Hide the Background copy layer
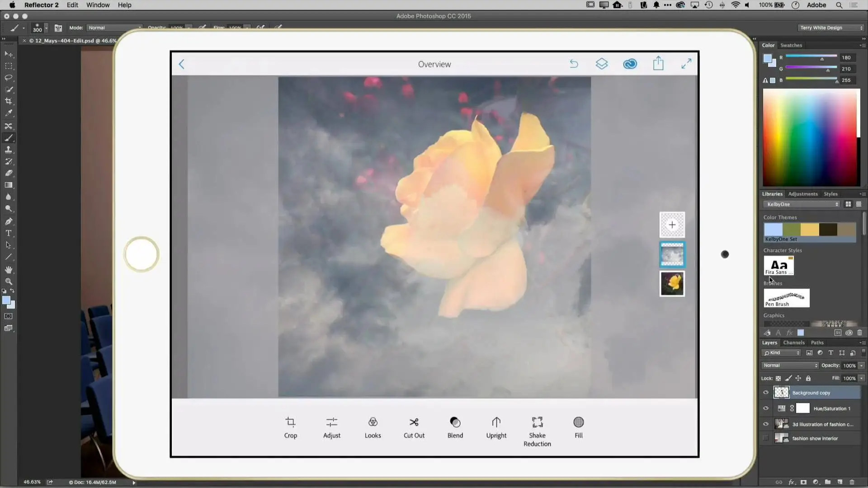The width and height of the screenshot is (868, 488). pyautogui.click(x=765, y=393)
